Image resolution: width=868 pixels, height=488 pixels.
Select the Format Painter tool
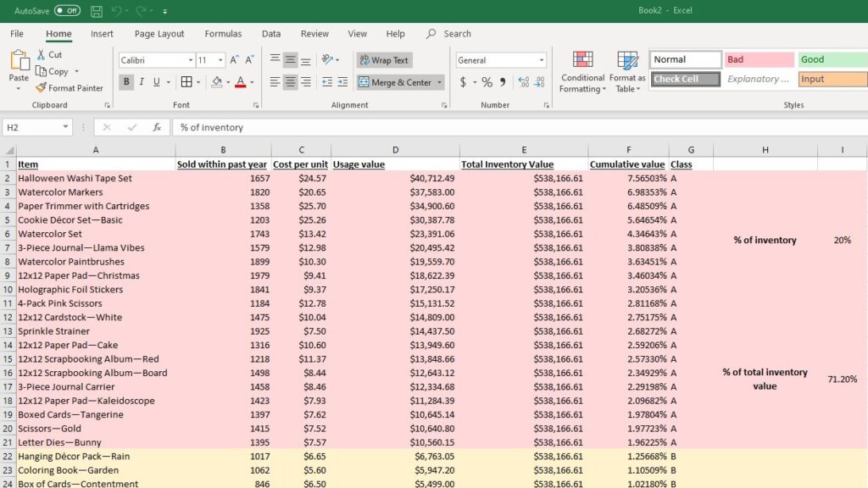[70, 87]
